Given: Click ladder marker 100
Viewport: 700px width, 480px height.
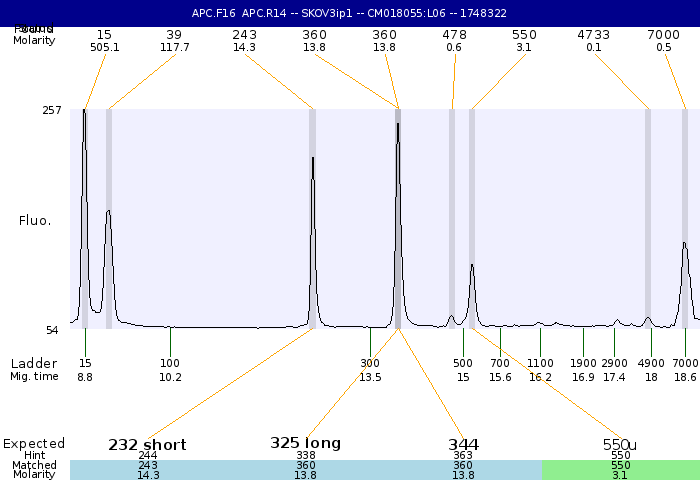Looking at the screenshot, I should click(170, 363).
